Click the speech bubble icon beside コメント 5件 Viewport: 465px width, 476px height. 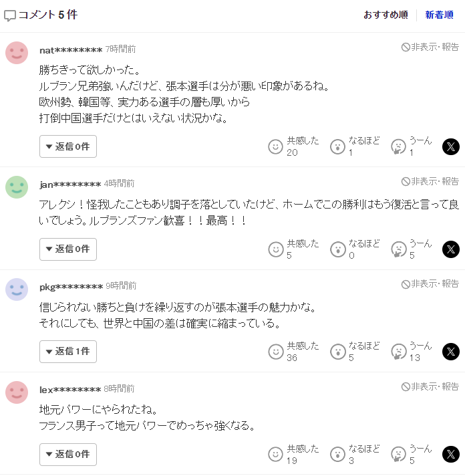pyautogui.click(x=10, y=15)
